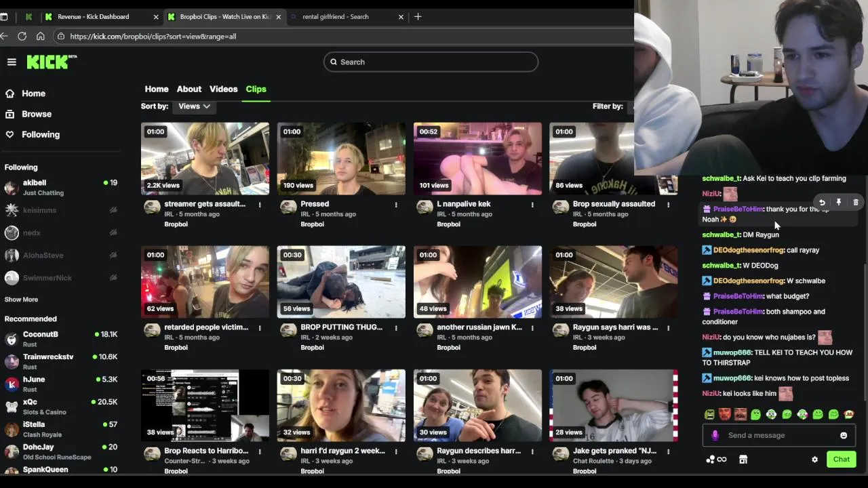
Task: Open Trainwreckstv recommended channel
Action: [x=60, y=361]
